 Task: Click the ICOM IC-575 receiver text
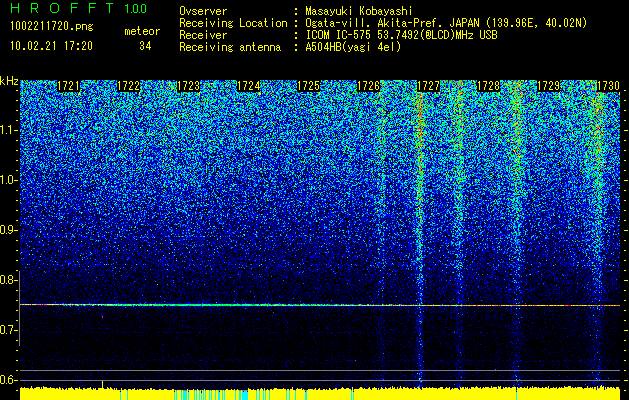coord(401,35)
